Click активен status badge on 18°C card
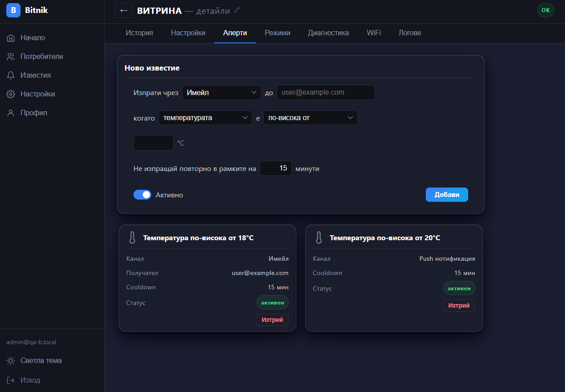Viewport: 565px width, 392px height. pyautogui.click(x=273, y=302)
